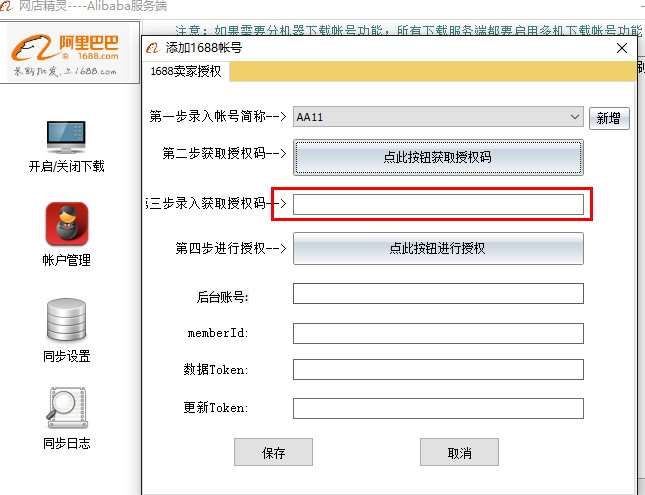This screenshot has height=495, width=645.
Task: Click the 取消 cancel button
Action: click(x=459, y=452)
